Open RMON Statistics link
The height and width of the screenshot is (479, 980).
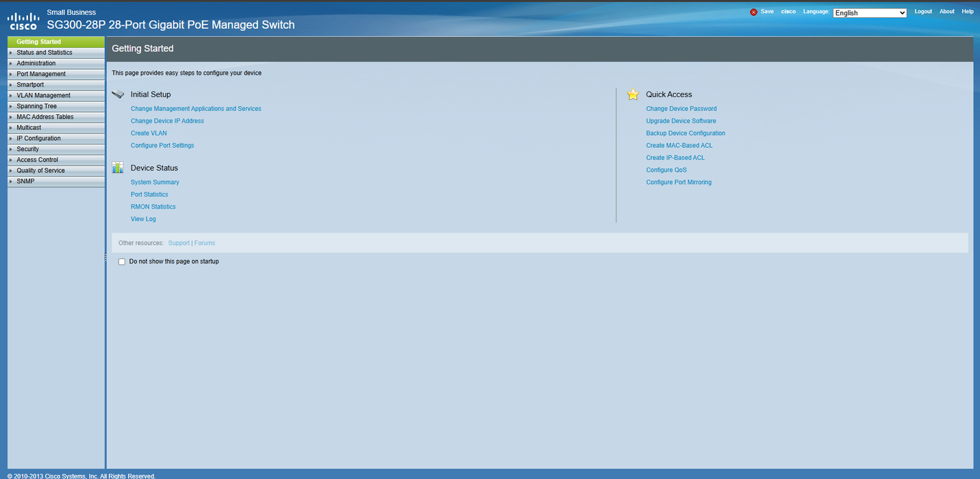[x=153, y=207]
